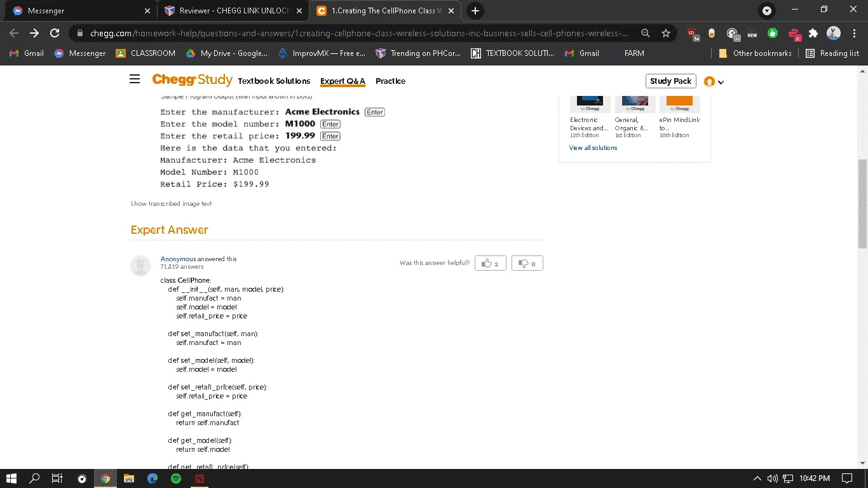The image size is (868, 488).
Task: Launch Microsoft Edge from the taskbar
Action: point(153,478)
